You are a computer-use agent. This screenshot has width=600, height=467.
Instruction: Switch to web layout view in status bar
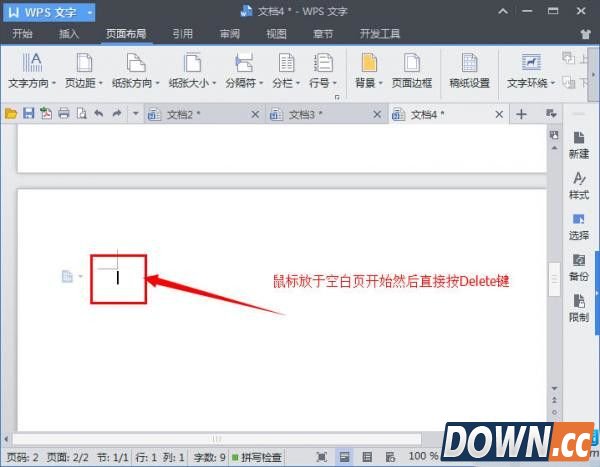(x=390, y=457)
